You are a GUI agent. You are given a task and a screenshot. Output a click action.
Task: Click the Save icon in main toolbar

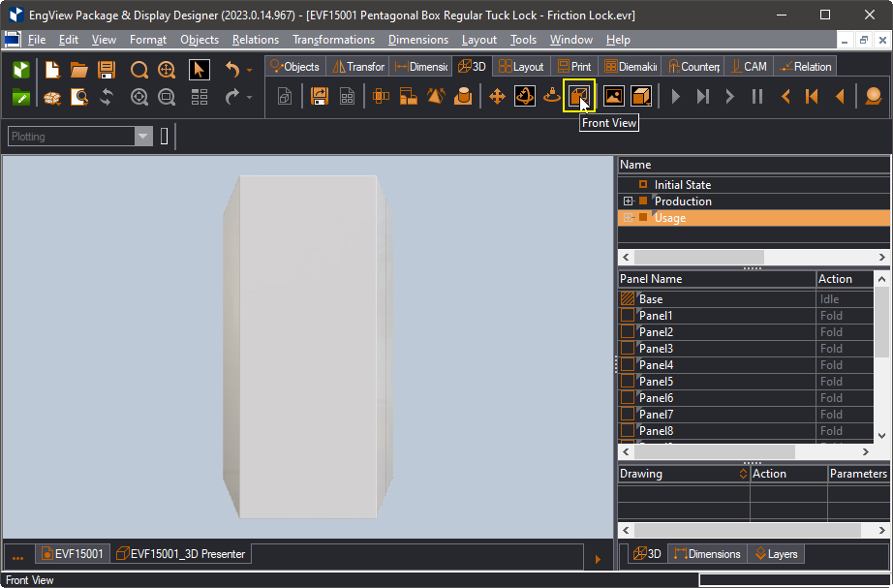pos(107,70)
